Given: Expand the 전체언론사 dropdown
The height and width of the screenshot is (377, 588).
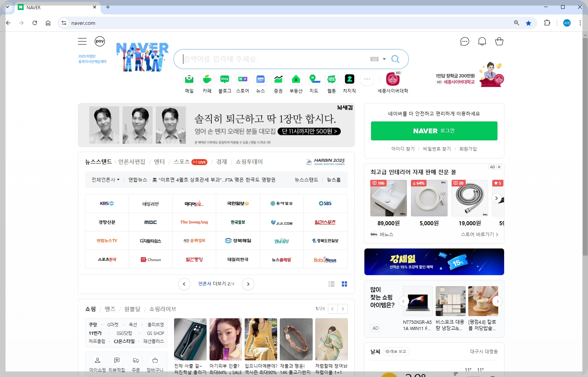Looking at the screenshot, I should tap(106, 180).
